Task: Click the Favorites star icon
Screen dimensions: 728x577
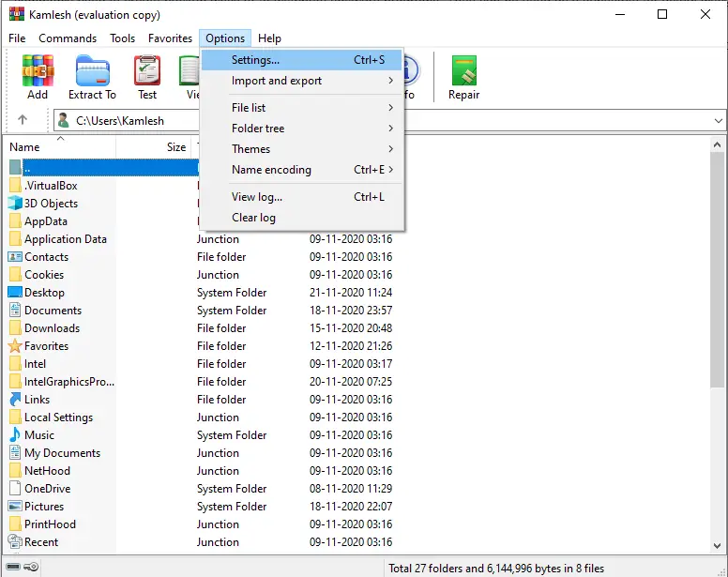Action: (x=15, y=345)
